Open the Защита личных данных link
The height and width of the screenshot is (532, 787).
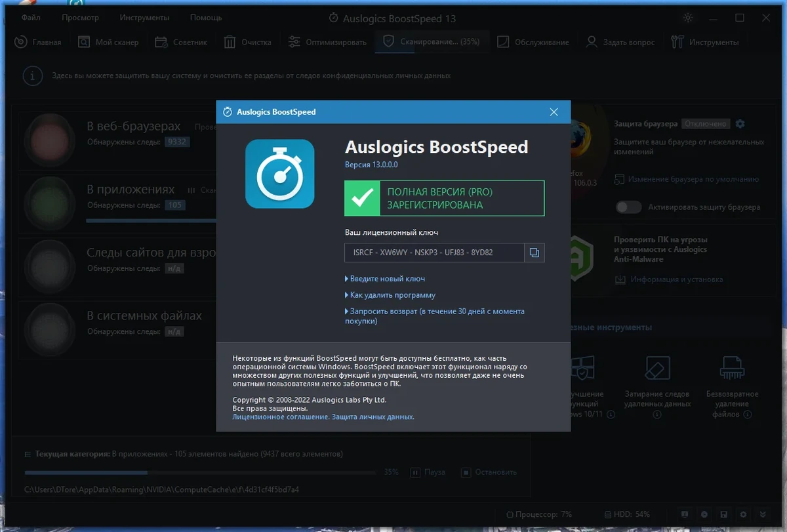[x=373, y=417]
